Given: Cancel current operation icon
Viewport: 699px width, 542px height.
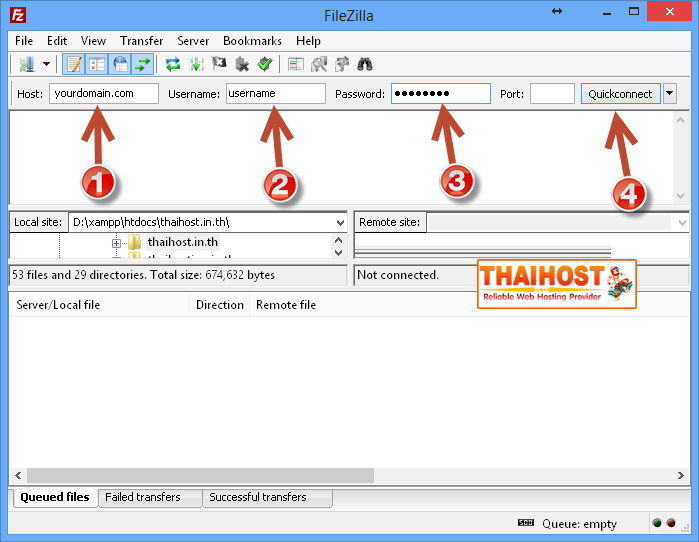Looking at the screenshot, I should click(x=219, y=64).
